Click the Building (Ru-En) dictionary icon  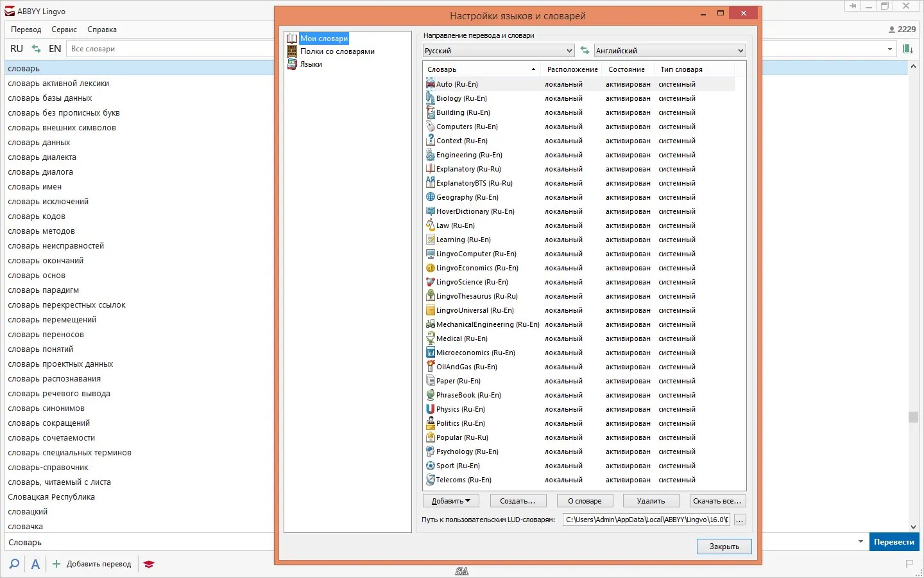tap(431, 112)
